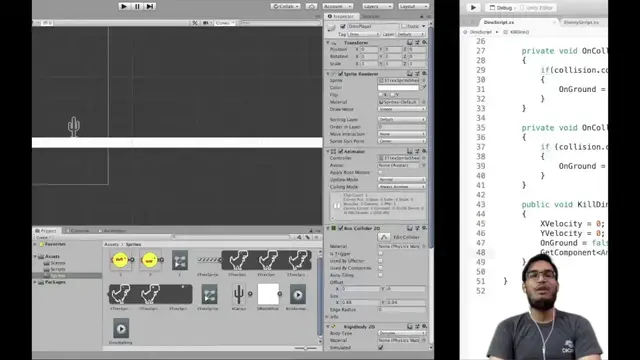The width and height of the screenshot is (640, 360).
Task: Click the Order in Layer field
Action: click(402, 127)
